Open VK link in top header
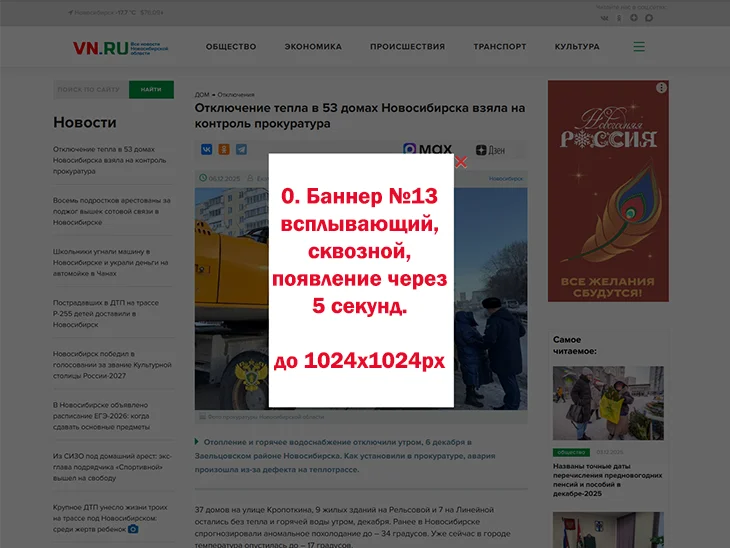The width and height of the screenshot is (730, 548). coord(604,18)
